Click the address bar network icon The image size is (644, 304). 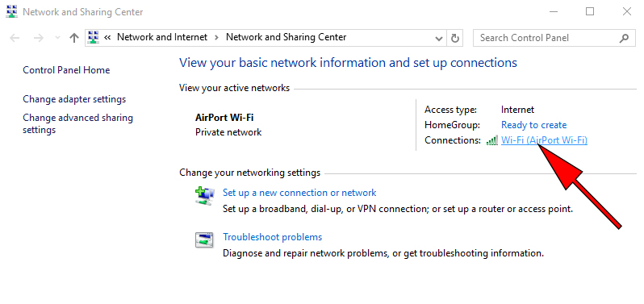point(94,37)
